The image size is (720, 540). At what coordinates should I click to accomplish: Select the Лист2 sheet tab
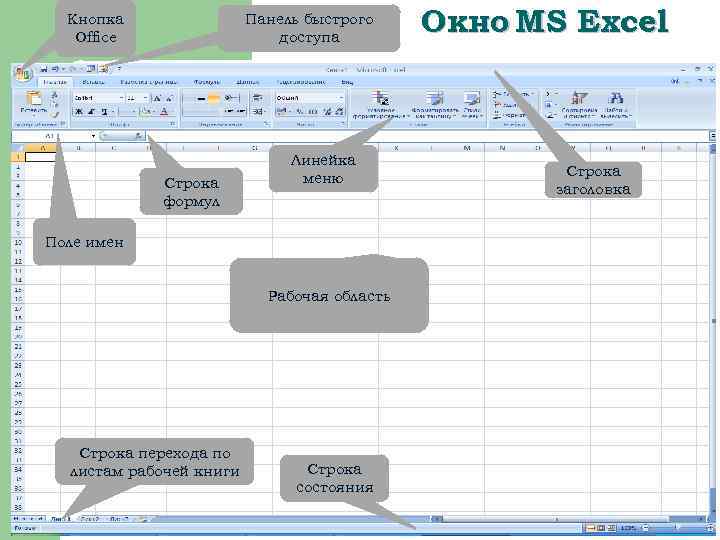coord(90,519)
